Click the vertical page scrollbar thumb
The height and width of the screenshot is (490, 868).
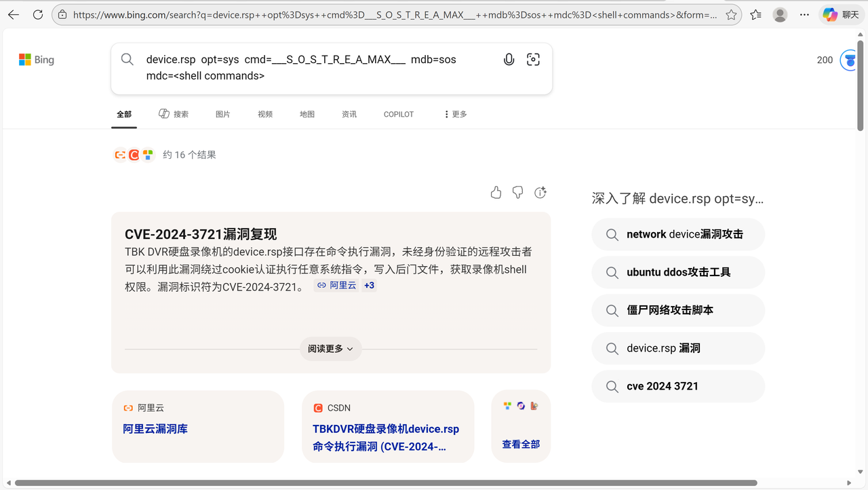[861, 85]
